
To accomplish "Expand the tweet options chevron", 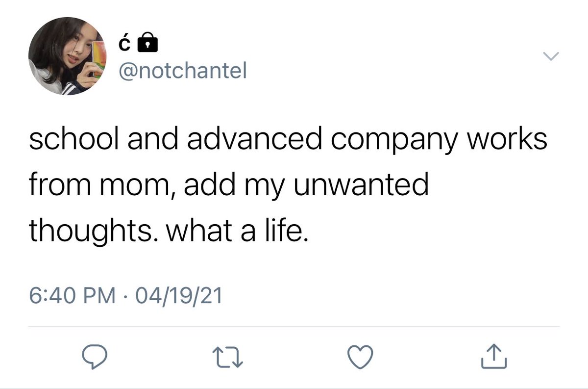I will (x=552, y=56).
